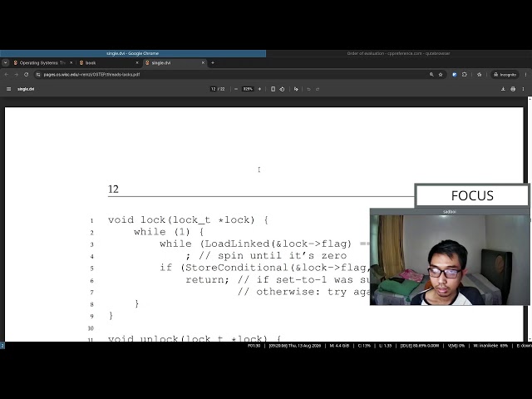Open the Chrome three-dot menu

point(526,74)
